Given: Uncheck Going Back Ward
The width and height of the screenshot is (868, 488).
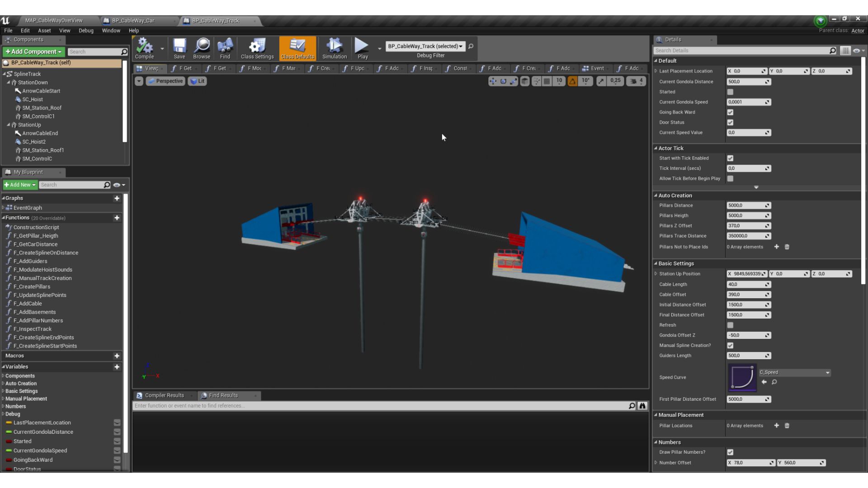Looking at the screenshot, I should tap(730, 113).
